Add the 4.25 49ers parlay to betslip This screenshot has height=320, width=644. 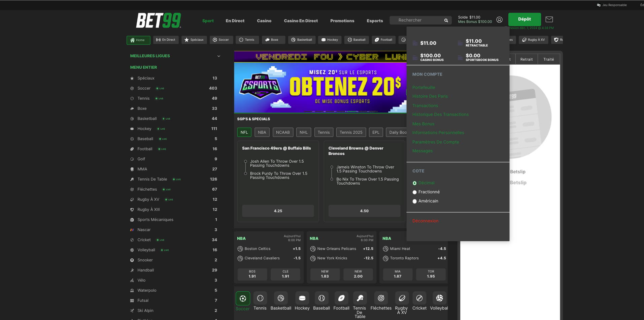click(278, 211)
